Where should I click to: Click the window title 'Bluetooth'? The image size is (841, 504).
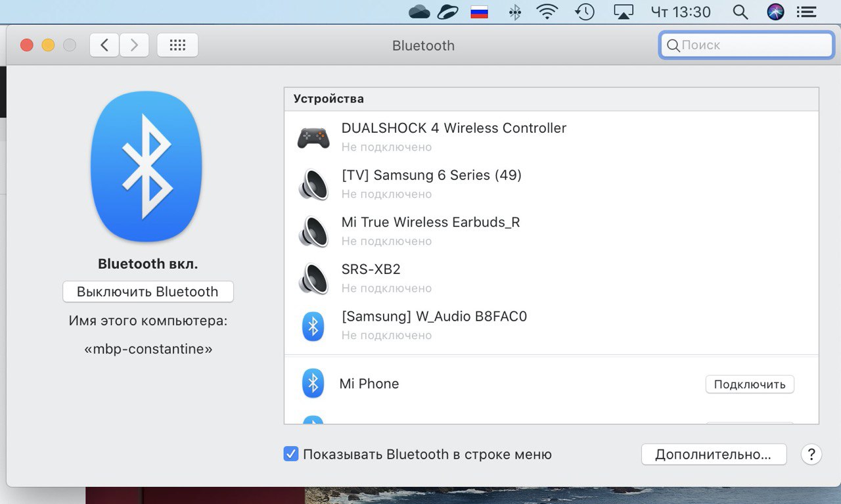(x=423, y=45)
